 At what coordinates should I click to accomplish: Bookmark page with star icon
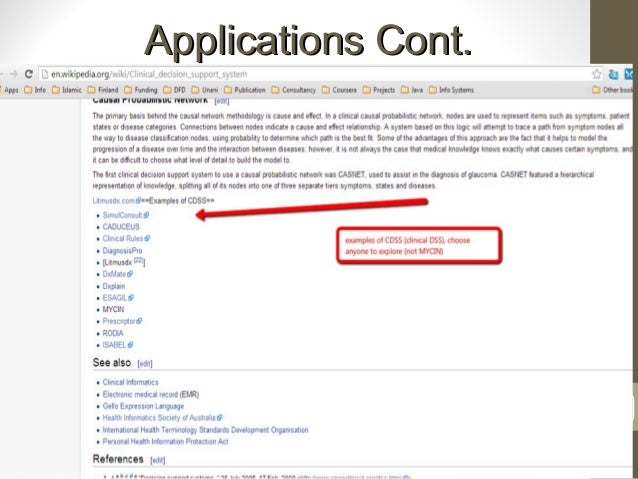(596, 74)
